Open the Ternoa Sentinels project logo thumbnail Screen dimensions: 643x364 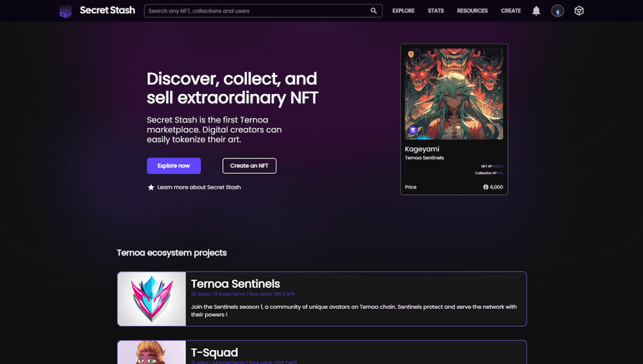[151, 299]
